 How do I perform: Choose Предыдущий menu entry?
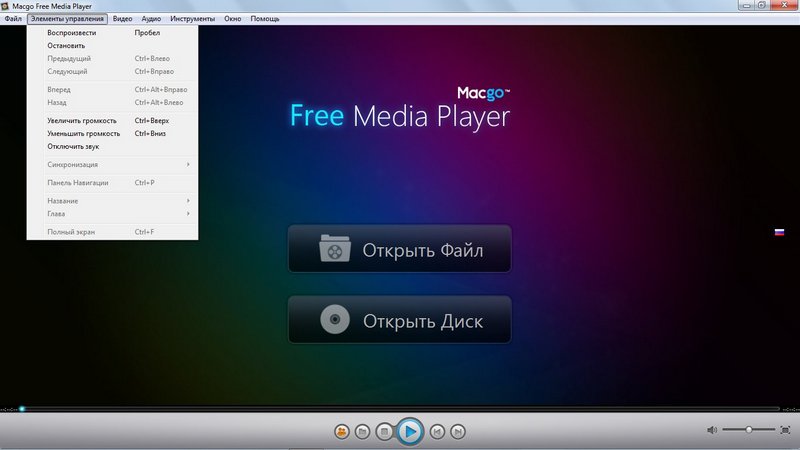pyautogui.click(x=112, y=59)
